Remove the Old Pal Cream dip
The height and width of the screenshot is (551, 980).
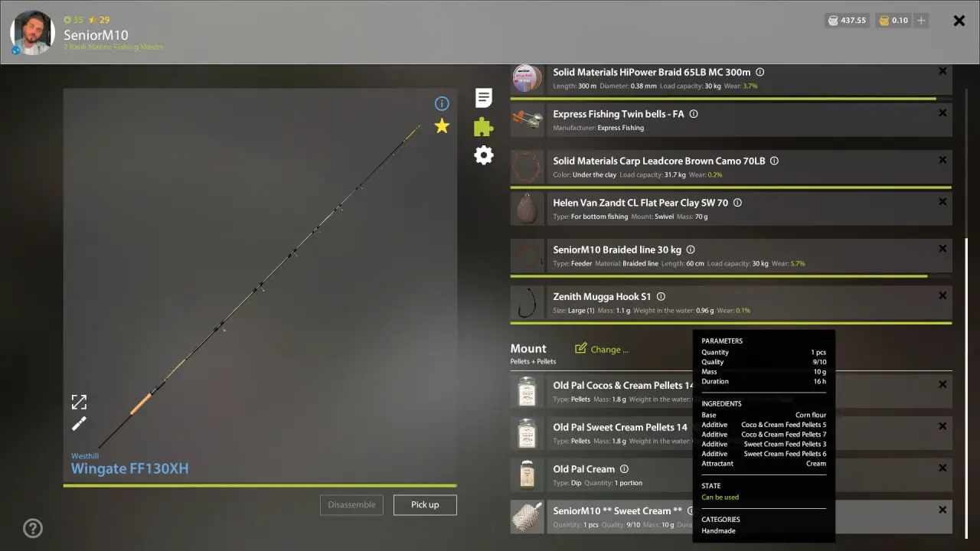pyautogui.click(x=942, y=468)
